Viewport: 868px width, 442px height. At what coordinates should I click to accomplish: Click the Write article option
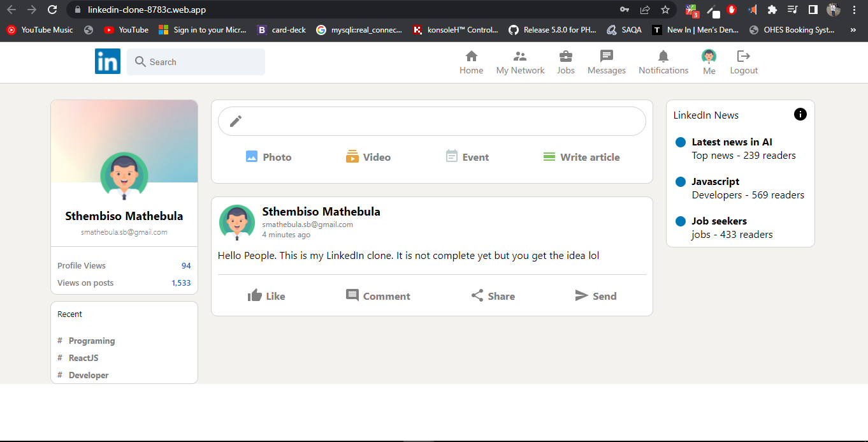click(581, 157)
